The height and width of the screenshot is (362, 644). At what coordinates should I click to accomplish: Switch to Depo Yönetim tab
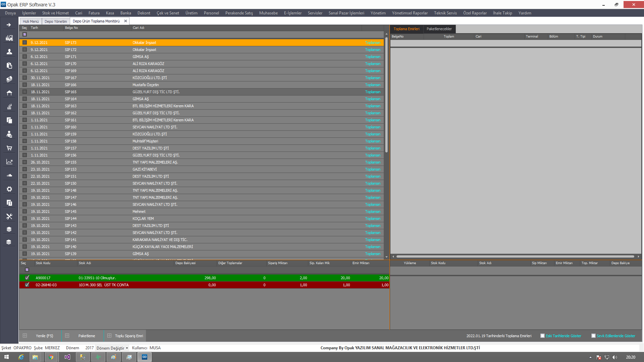coord(56,21)
